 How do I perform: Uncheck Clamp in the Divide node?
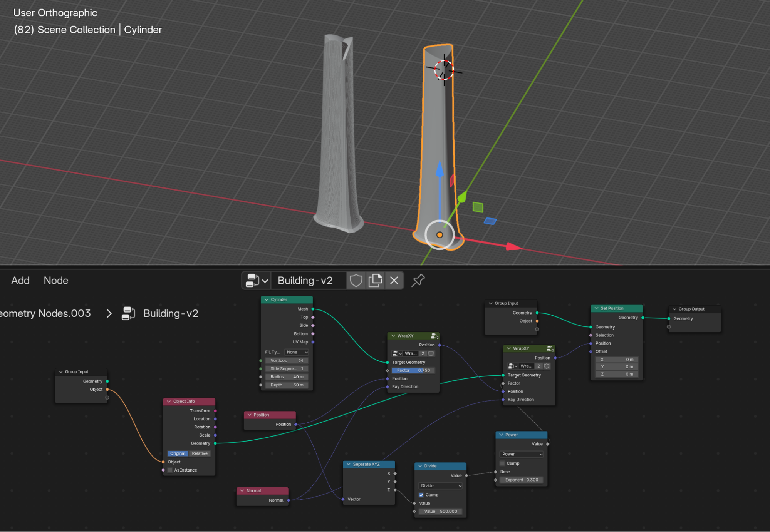click(421, 495)
